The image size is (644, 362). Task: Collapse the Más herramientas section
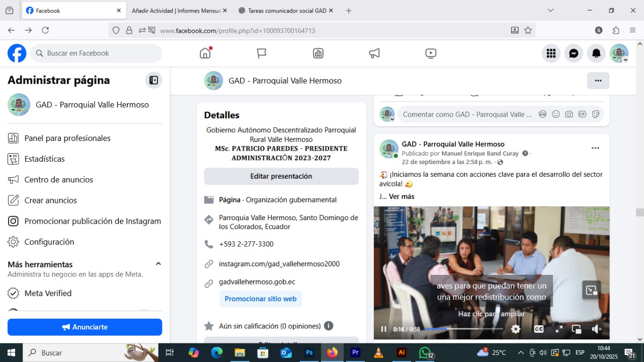click(158, 264)
